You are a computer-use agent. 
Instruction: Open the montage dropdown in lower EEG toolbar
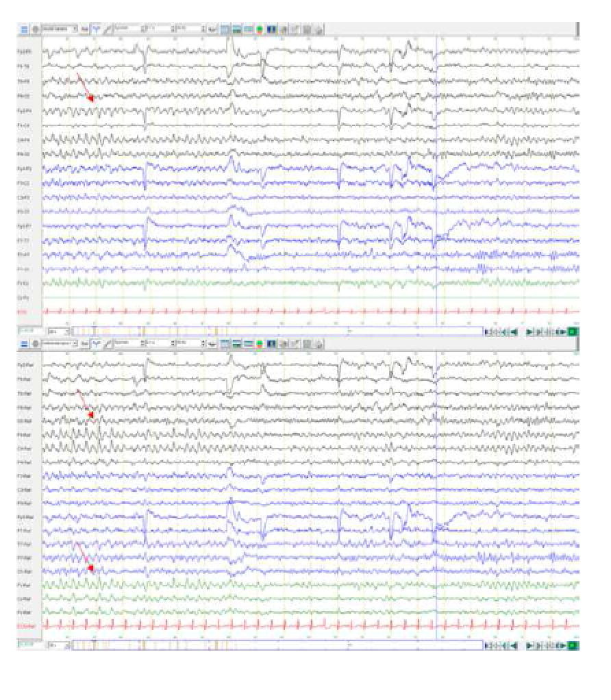60,343
